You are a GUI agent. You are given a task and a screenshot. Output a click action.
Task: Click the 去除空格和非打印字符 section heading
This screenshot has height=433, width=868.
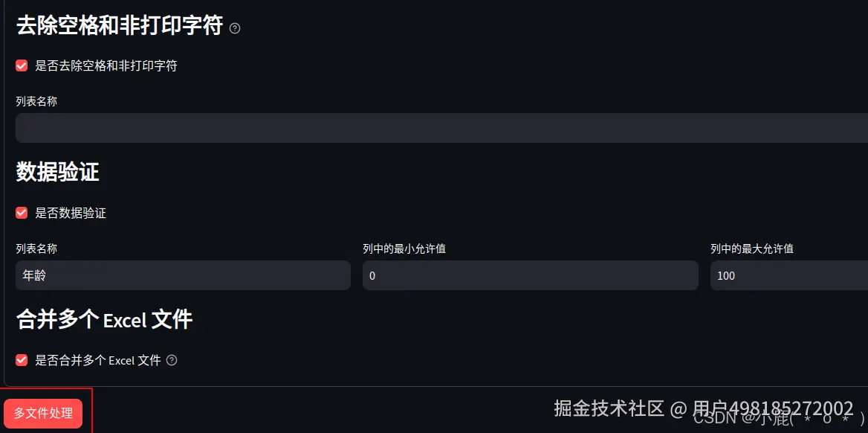119,25
